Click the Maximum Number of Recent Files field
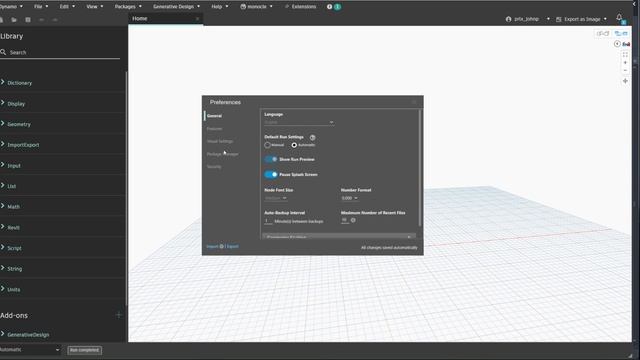640x360 pixels. [x=345, y=220]
